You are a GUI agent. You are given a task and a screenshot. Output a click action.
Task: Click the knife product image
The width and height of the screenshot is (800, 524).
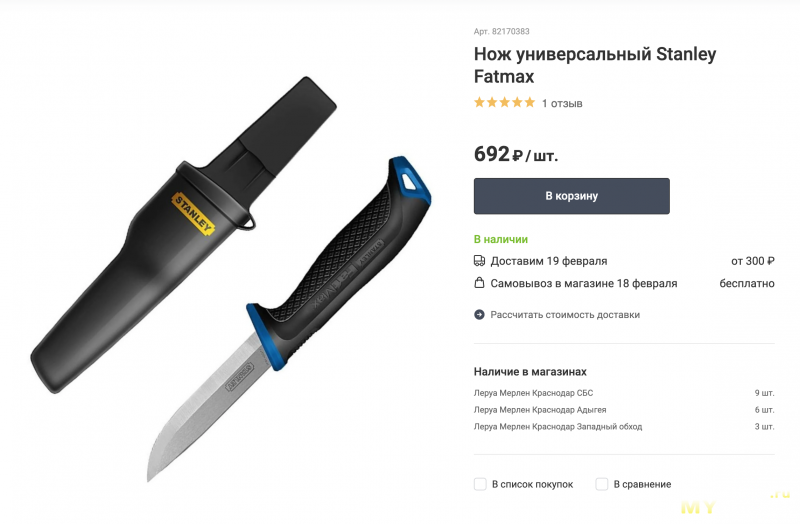pos(231,280)
